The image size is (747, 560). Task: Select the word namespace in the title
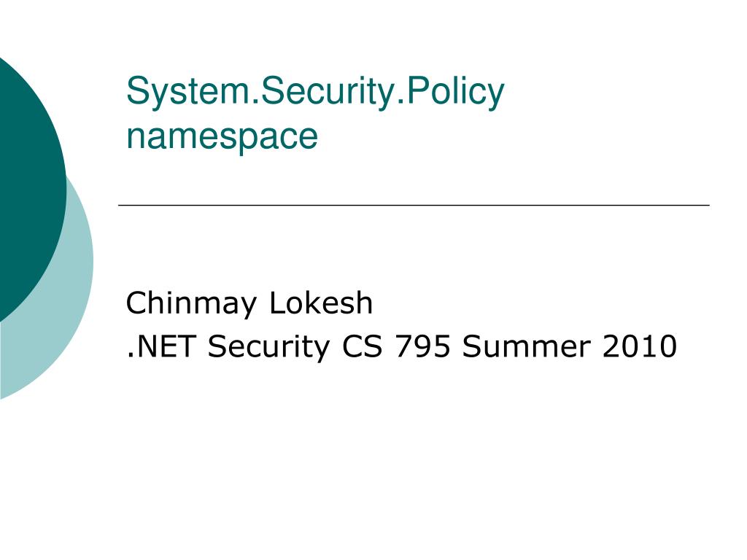(x=222, y=136)
